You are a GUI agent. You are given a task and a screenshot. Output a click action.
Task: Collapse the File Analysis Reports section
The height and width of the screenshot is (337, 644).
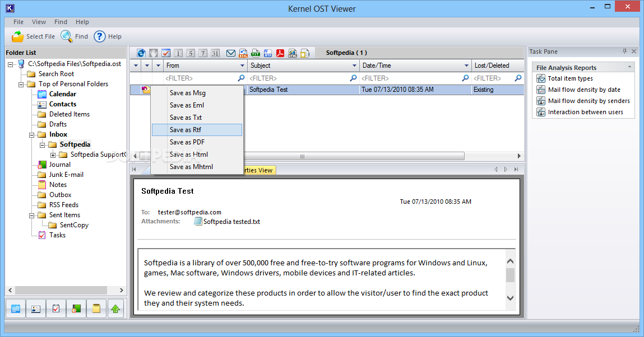(x=629, y=67)
